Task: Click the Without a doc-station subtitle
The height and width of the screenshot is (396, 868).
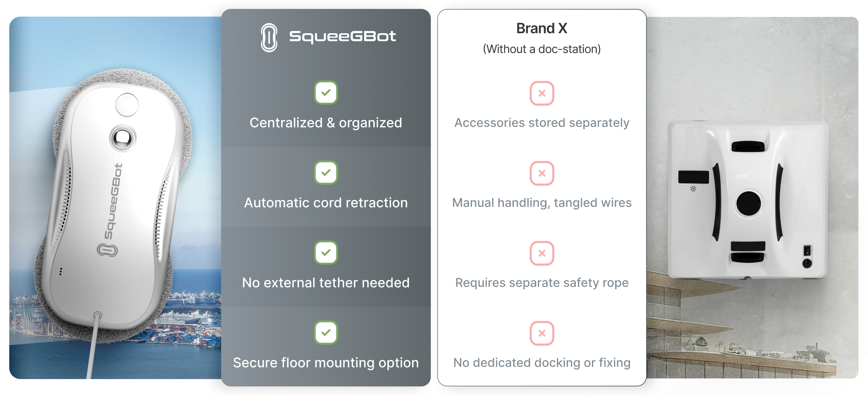Action: click(542, 49)
